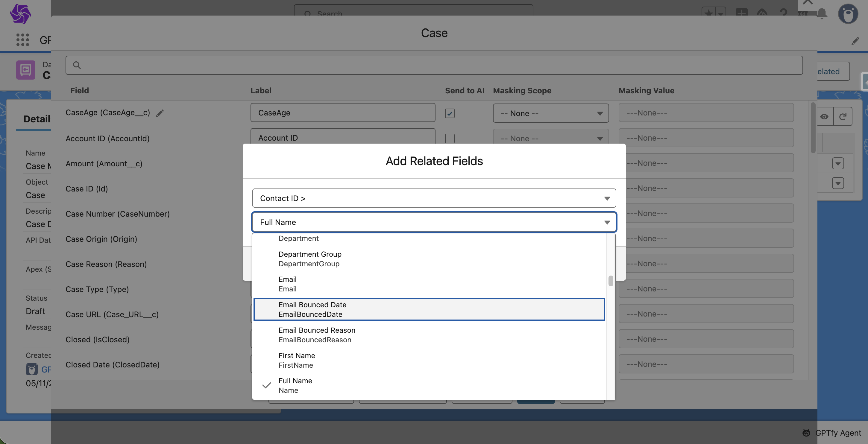Click the edit pencil icon at top right

(x=855, y=41)
